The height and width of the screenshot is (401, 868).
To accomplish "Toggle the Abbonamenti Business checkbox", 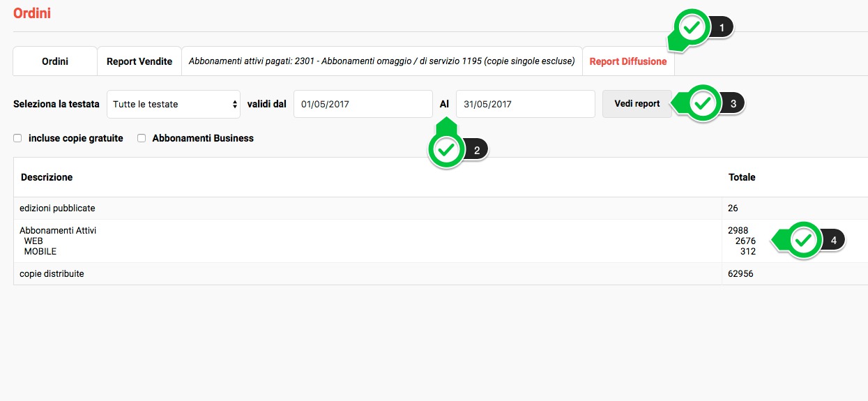I will coord(142,138).
